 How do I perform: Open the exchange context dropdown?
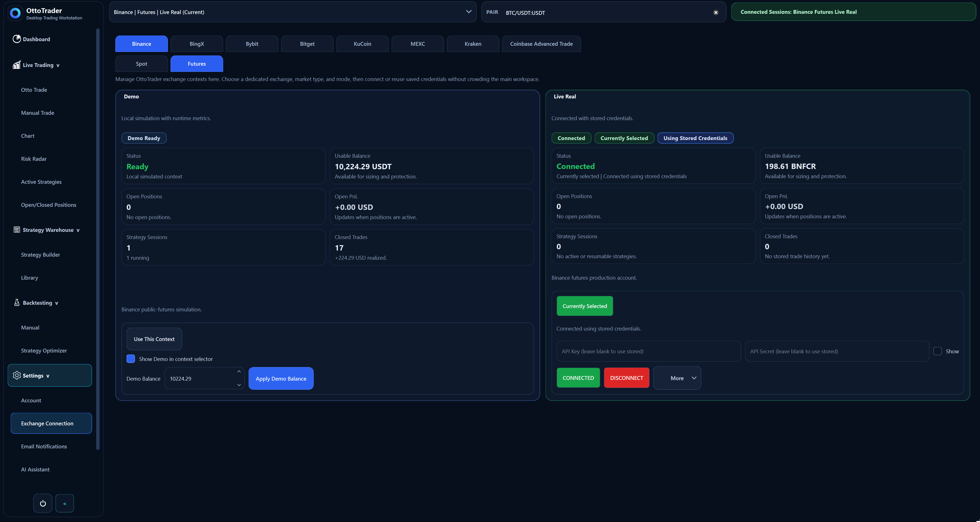tap(293, 12)
